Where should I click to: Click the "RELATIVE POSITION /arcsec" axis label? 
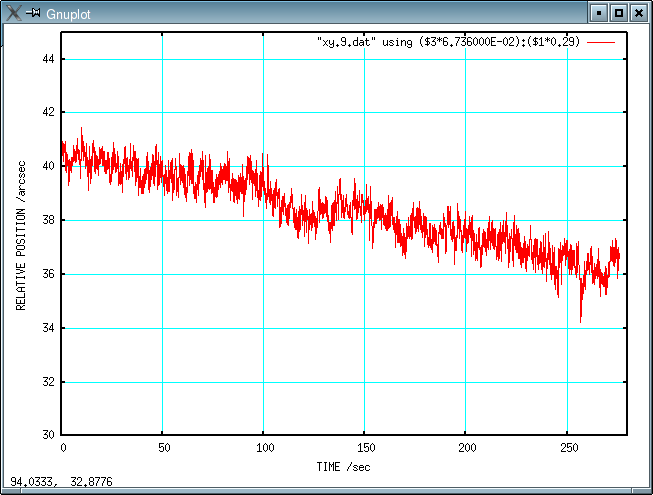tap(21, 236)
